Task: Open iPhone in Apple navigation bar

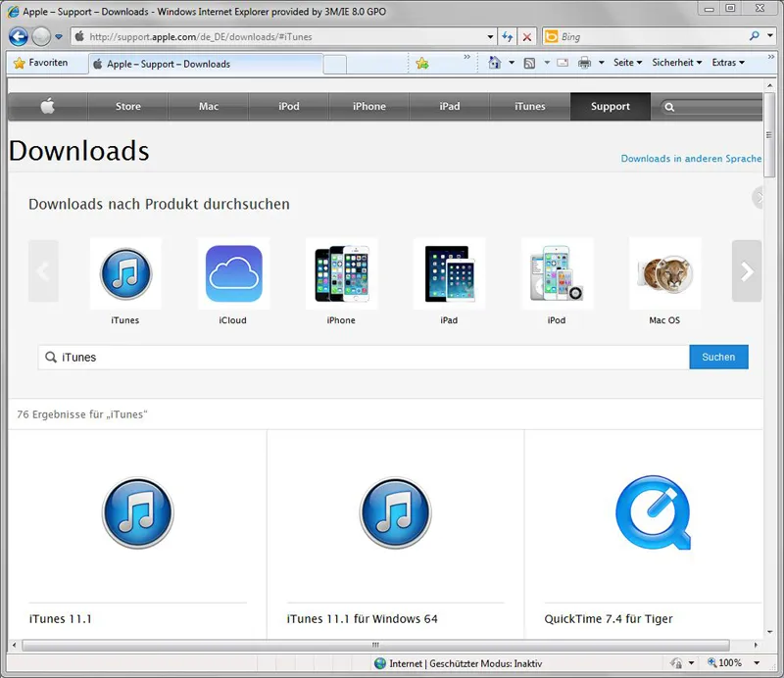Action: coord(369,106)
